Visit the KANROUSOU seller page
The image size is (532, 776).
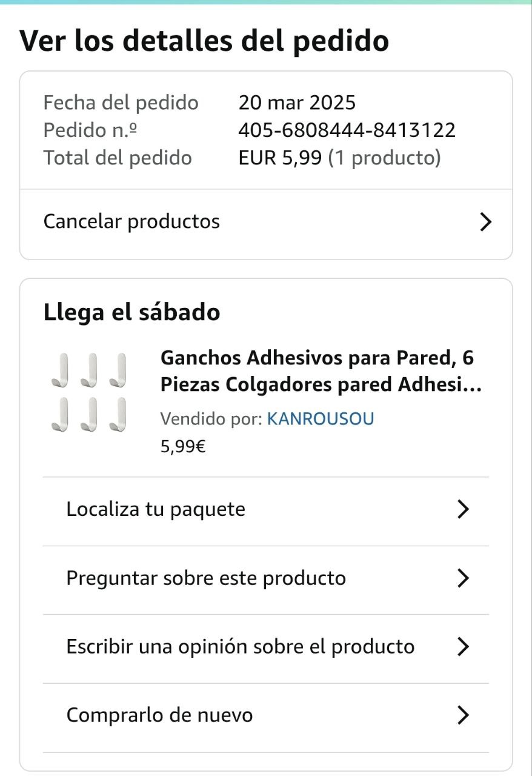(x=321, y=419)
